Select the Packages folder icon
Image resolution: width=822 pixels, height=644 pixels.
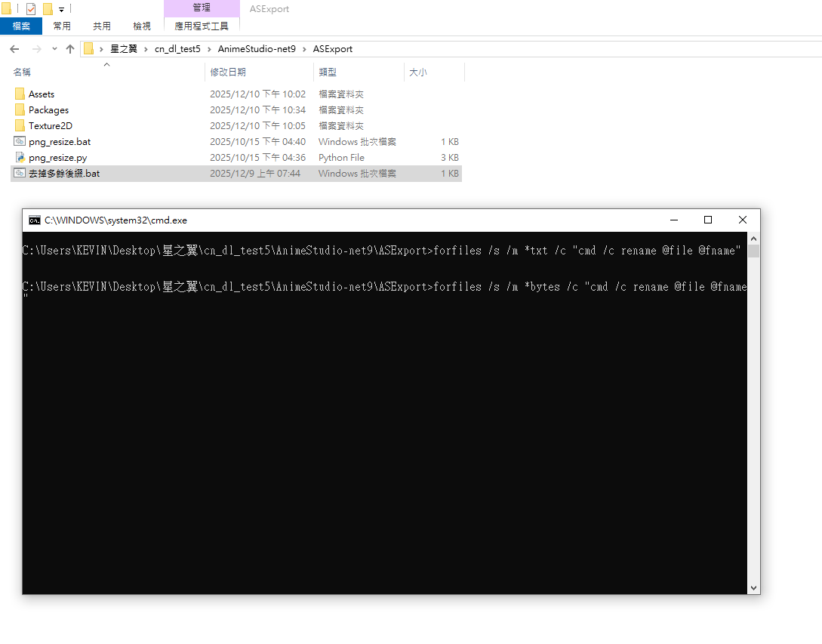point(20,109)
